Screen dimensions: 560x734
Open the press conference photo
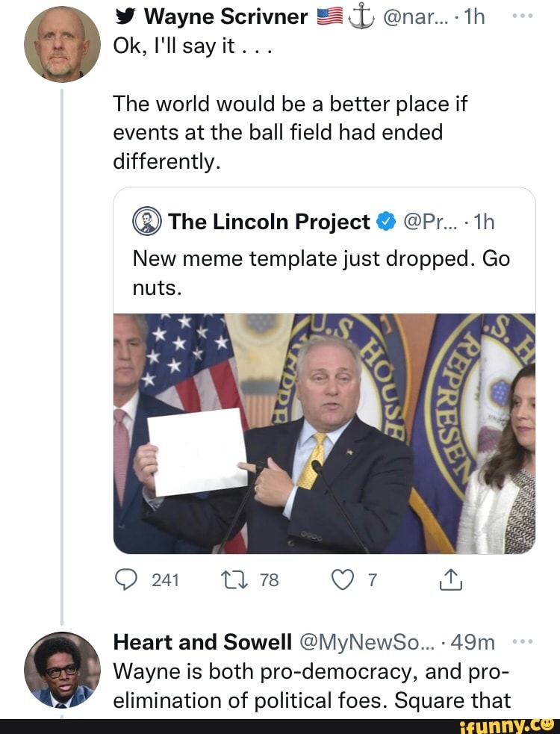tap(324, 434)
